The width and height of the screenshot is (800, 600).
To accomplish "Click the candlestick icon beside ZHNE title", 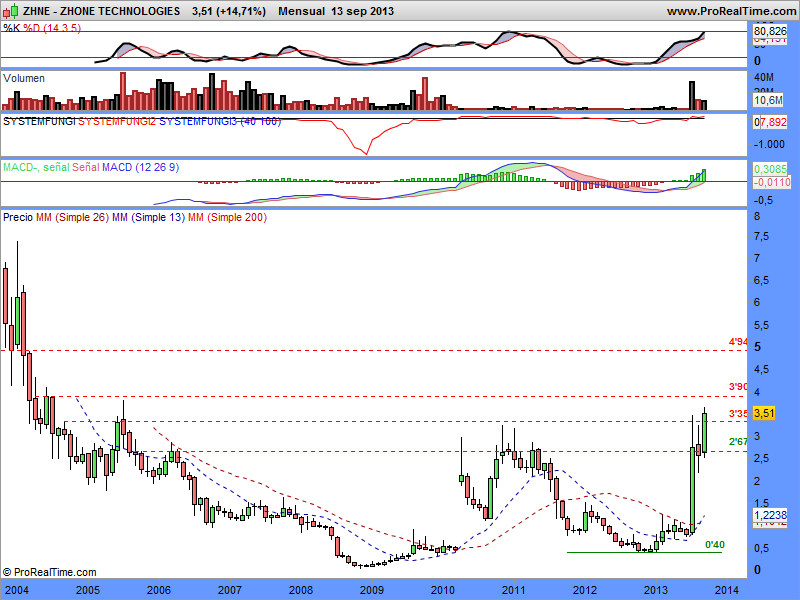I will (x=11, y=10).
